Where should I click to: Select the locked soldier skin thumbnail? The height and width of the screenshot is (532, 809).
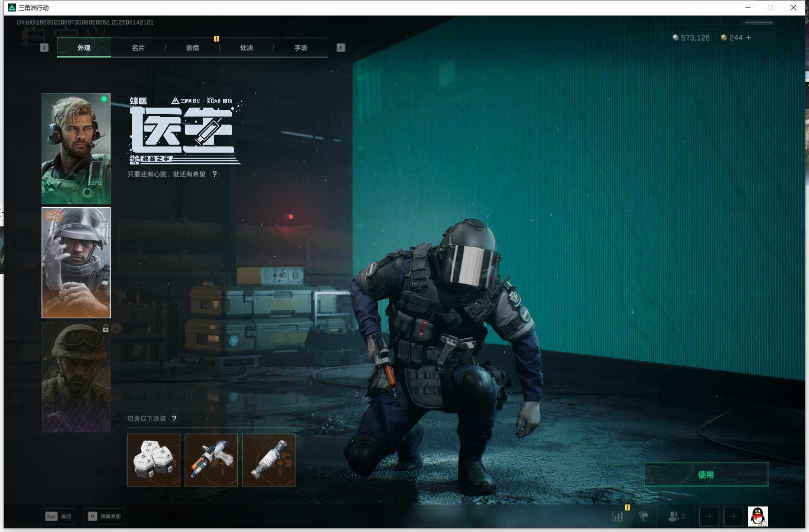[76, 377]
